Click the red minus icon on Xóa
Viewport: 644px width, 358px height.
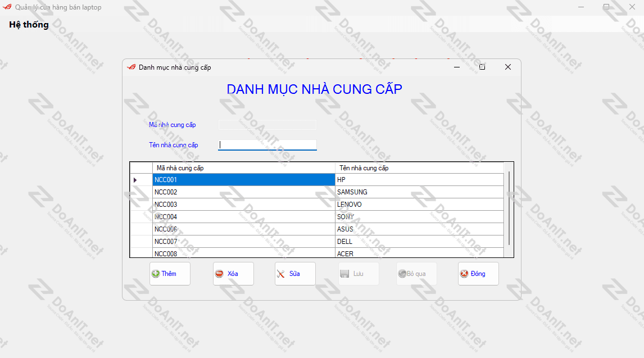(219, 274)
